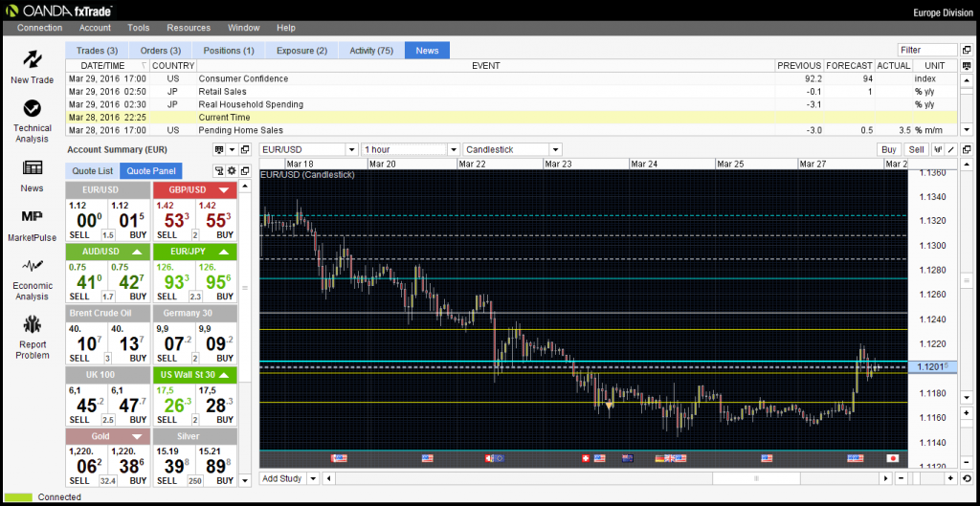Click the OANDA fxTrade logo
The image size is (980, 506).
click(x=58, y=11)
